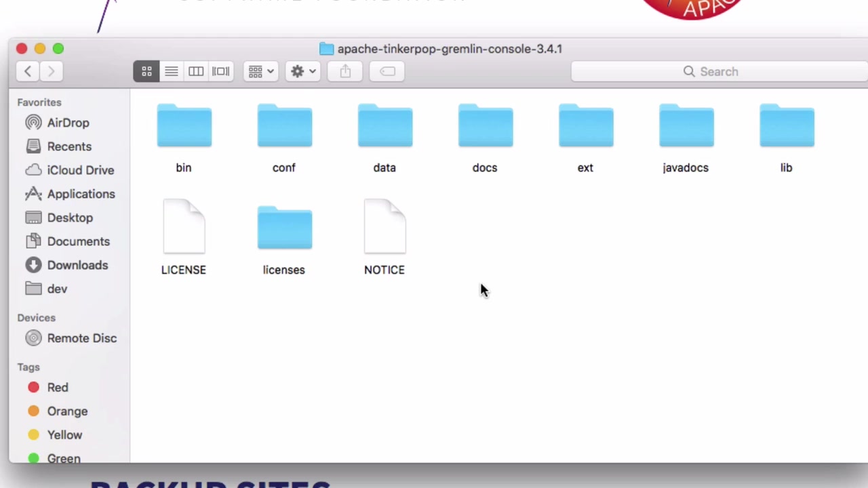The height and width of the screenshot is (488, 868).
Task: Open the data folder
Action: 384,126
